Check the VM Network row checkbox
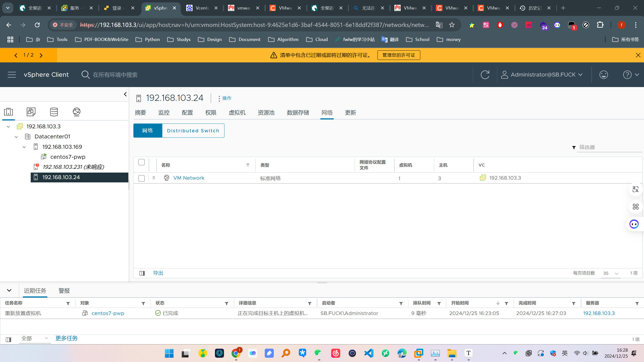644x362 pixels. 142,178
